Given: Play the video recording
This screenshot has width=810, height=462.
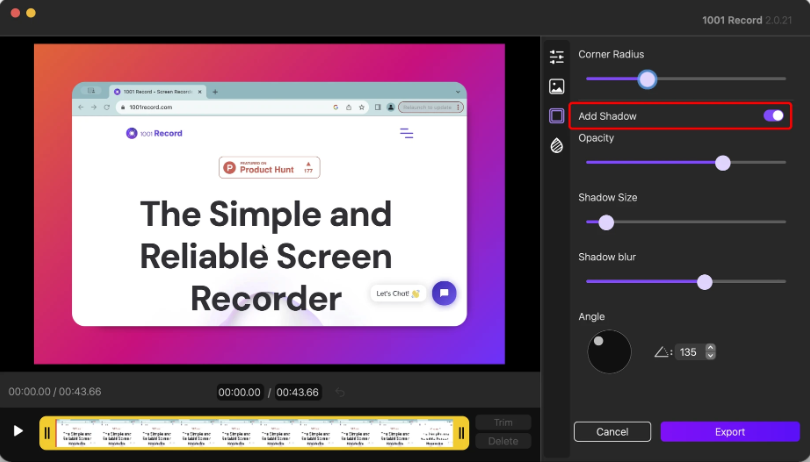Looking at the screenshot, I should pos(18,431).
